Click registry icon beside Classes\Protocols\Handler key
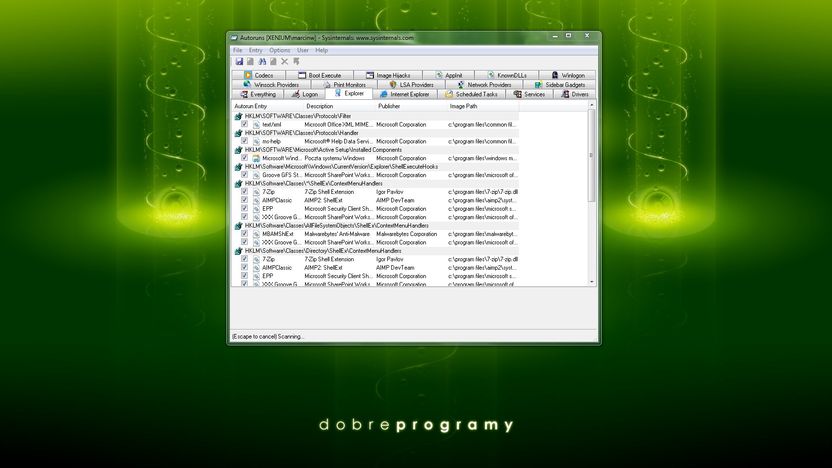 point(239,133)
